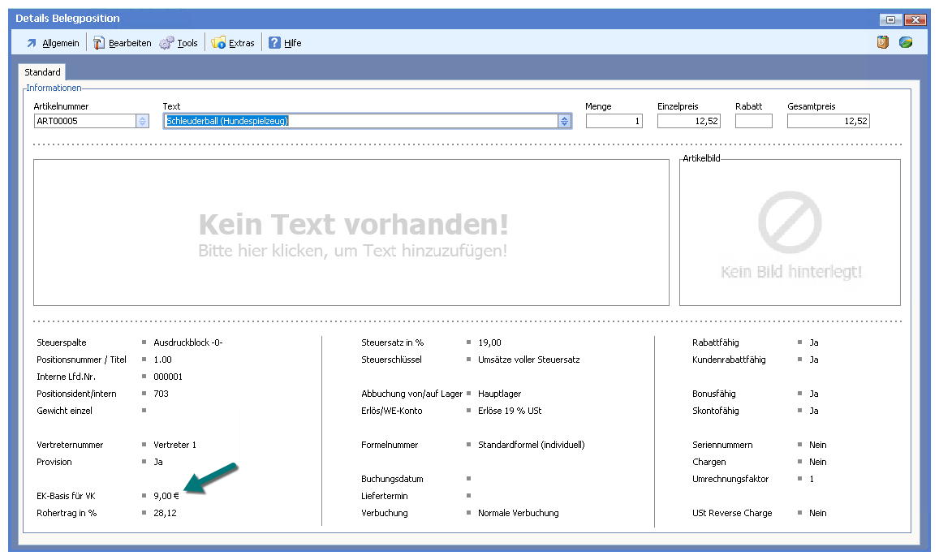
Task: Click the Artikelbild placeholder image
Action: pyautogui.click(x=790, y=233)
